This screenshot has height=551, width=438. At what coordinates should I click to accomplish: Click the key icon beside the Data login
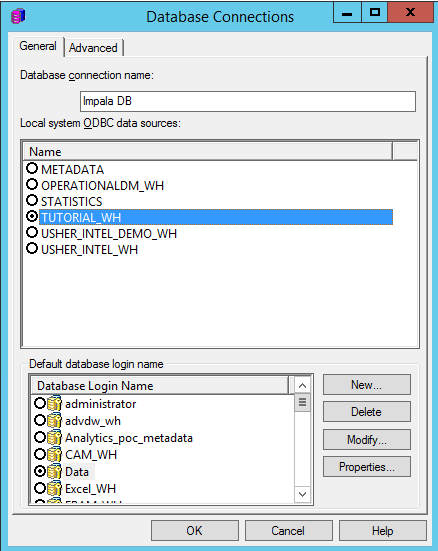tap(54, 471)
